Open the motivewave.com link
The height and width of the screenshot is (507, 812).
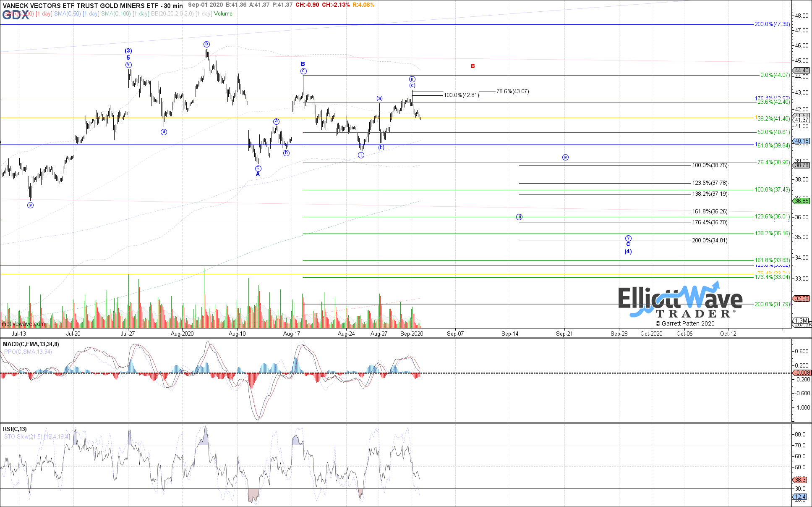point(23,324)
